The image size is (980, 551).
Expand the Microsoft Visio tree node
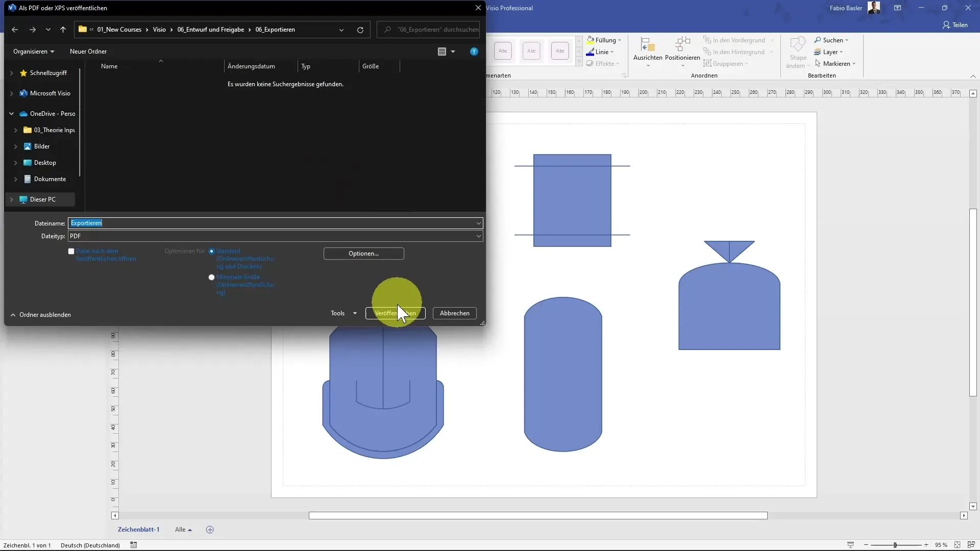tap(12, 93)
